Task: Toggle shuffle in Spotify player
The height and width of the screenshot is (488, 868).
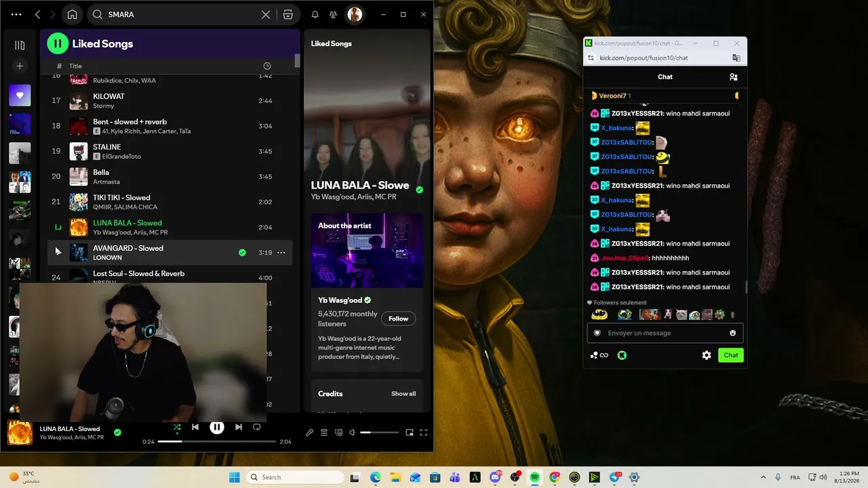Action: tap(177, 427)
